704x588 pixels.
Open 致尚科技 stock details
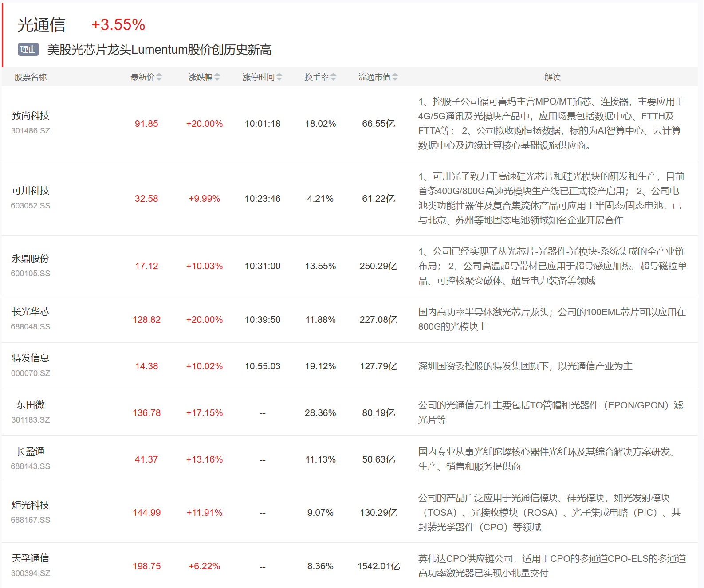coord(31,116)
